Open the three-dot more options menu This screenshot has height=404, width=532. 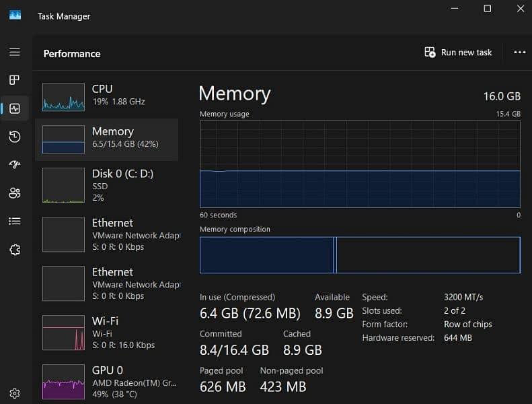pos(519,53)
